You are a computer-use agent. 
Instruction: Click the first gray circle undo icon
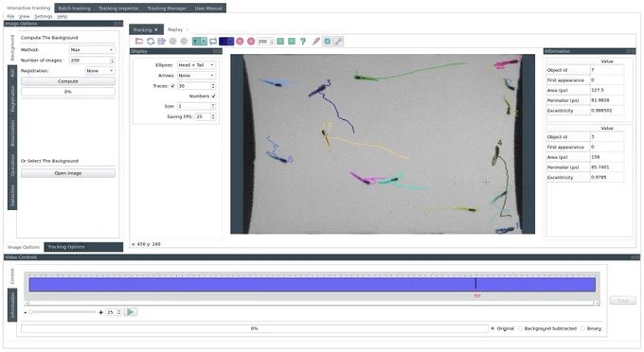[173, 41]
